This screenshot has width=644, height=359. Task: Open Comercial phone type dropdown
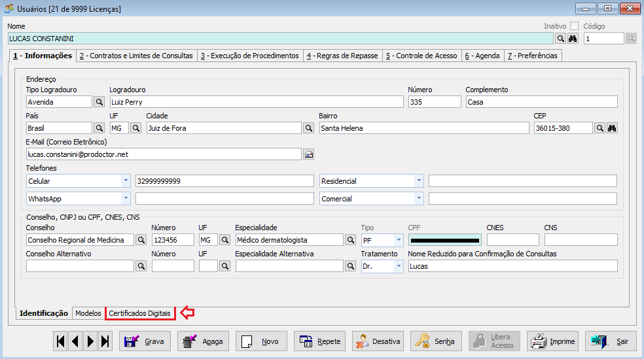(419, 199)
